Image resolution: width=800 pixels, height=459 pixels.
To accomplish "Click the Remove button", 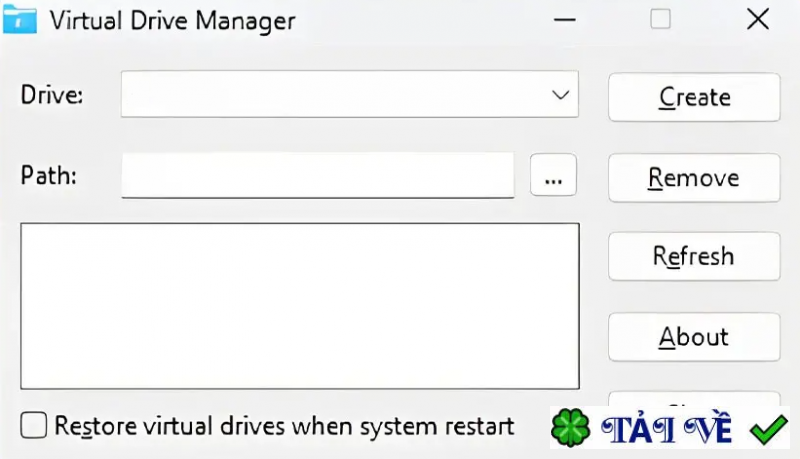I will (694, 178).
